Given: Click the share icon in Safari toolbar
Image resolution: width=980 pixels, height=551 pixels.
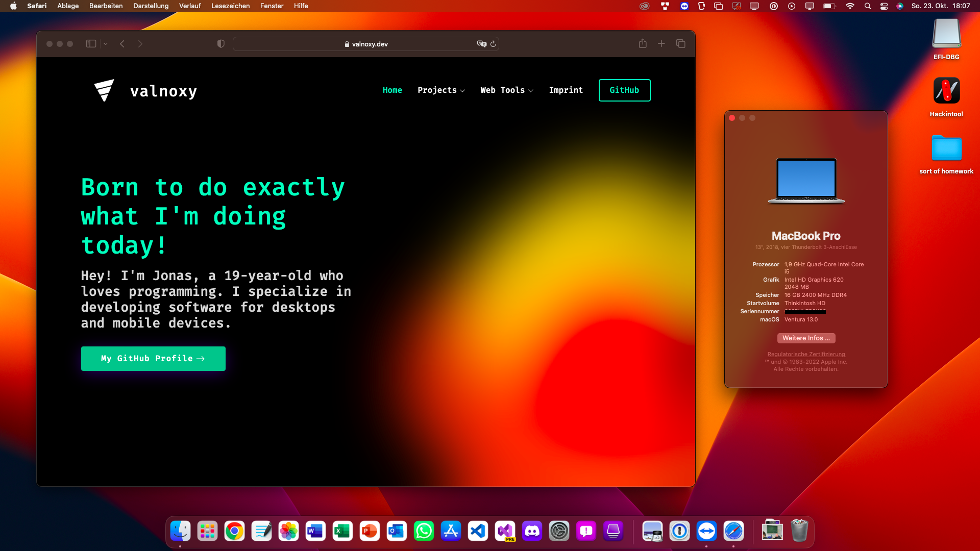Looking at the screenshot, I should click(x=643, y=44).
